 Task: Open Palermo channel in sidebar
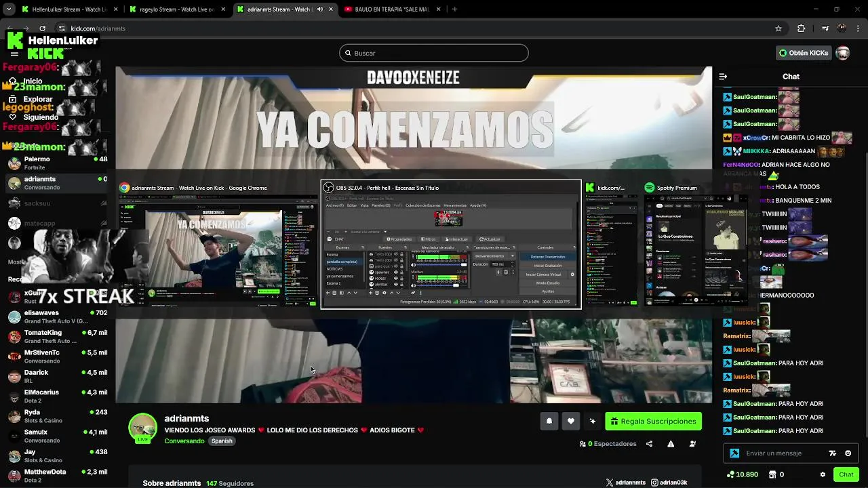point(57,163)
